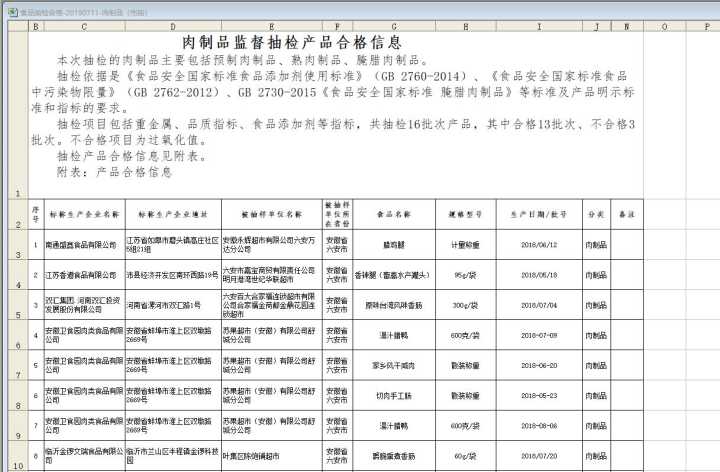Click the 肉制品 category cell in sheet row 3
Viewport: 720px width, 472px height.
(596, 245)
